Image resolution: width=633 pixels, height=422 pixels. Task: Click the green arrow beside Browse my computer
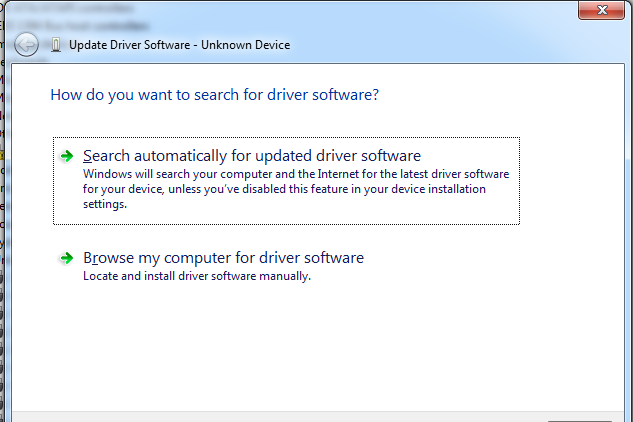tap(66, 258)
